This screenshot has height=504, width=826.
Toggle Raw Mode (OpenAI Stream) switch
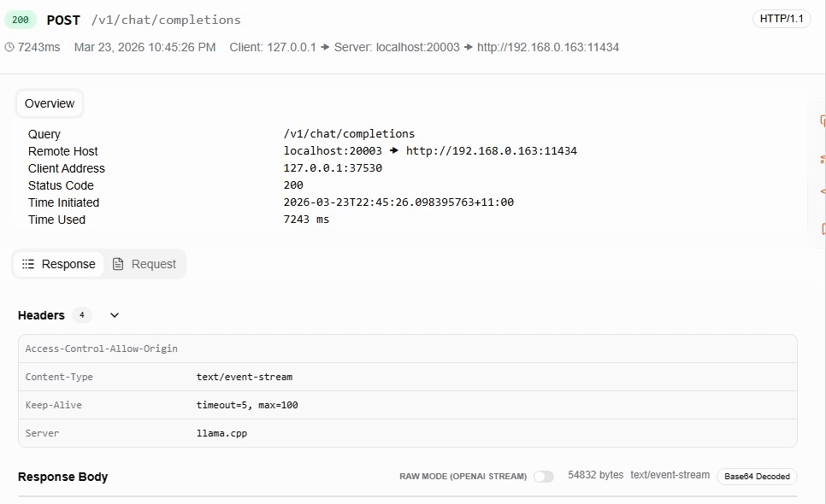pyautogui.click(x=544, y=477)
